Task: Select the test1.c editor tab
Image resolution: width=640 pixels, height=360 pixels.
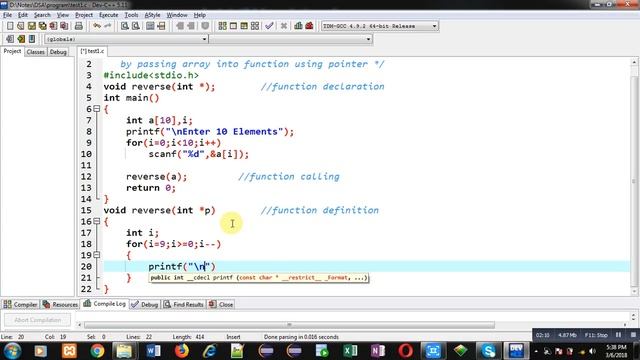Action: click(92, 51)
